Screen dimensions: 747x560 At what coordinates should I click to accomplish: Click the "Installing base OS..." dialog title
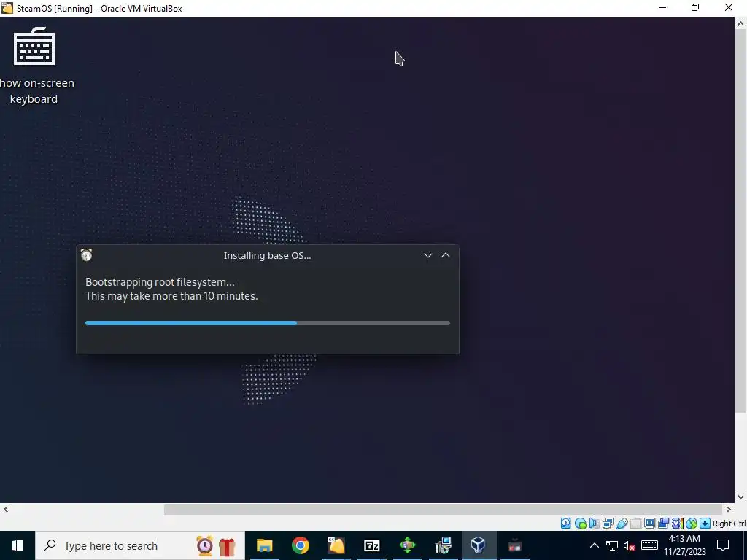pos(267,255)
